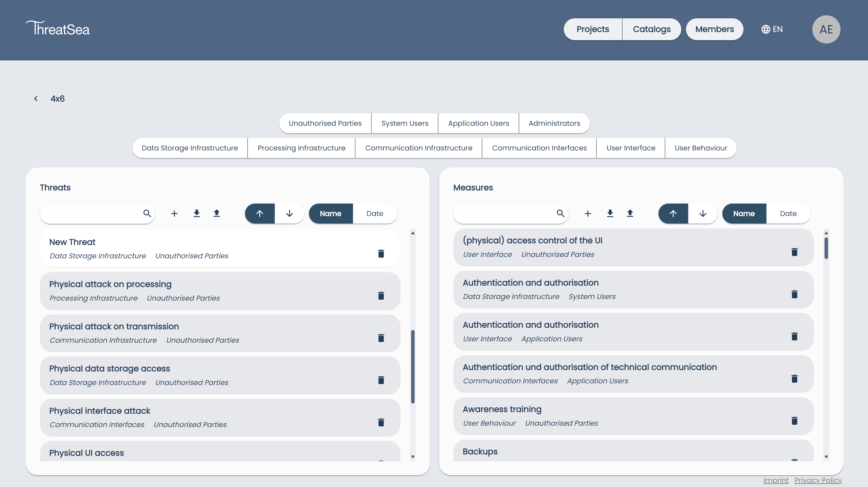Open the Privacy Policy link

pos(818,480)
